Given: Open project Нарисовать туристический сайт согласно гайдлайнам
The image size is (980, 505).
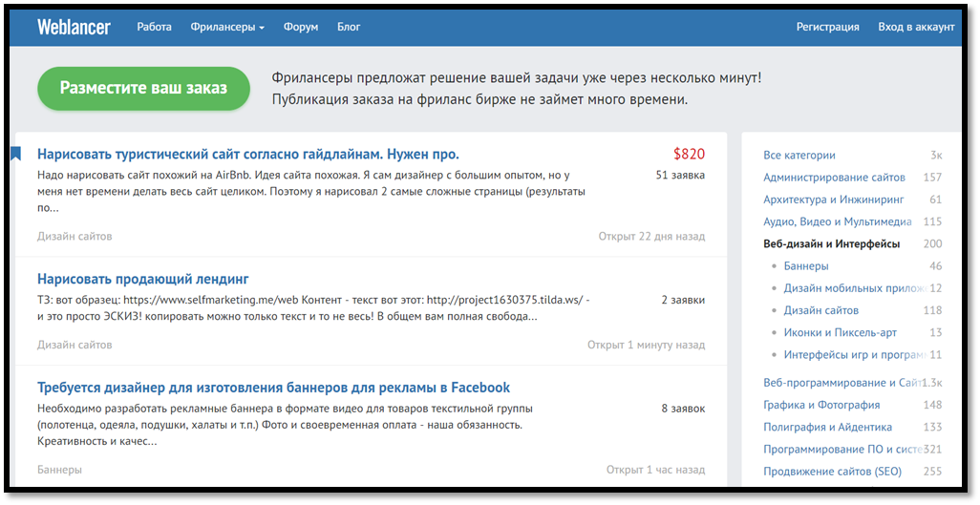Looking at the screenshot, I should [248, 154].
